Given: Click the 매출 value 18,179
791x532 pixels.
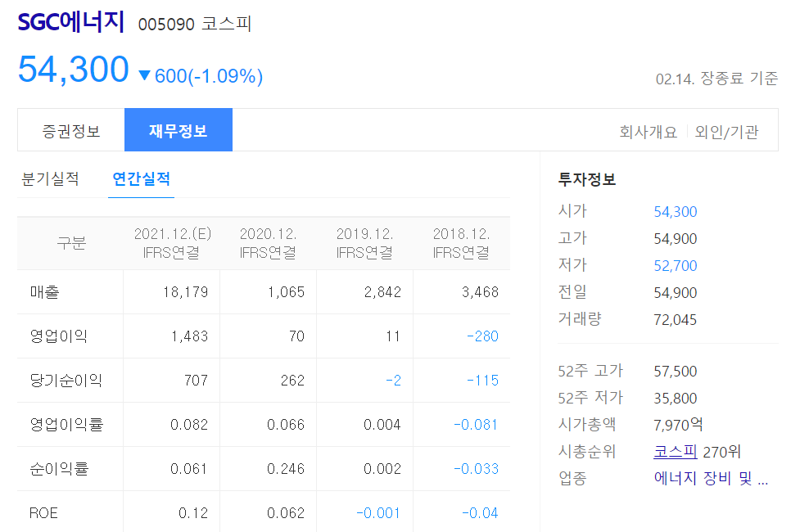Looking at the screenshot, I should pyautogui.click(x=186, y=292).
